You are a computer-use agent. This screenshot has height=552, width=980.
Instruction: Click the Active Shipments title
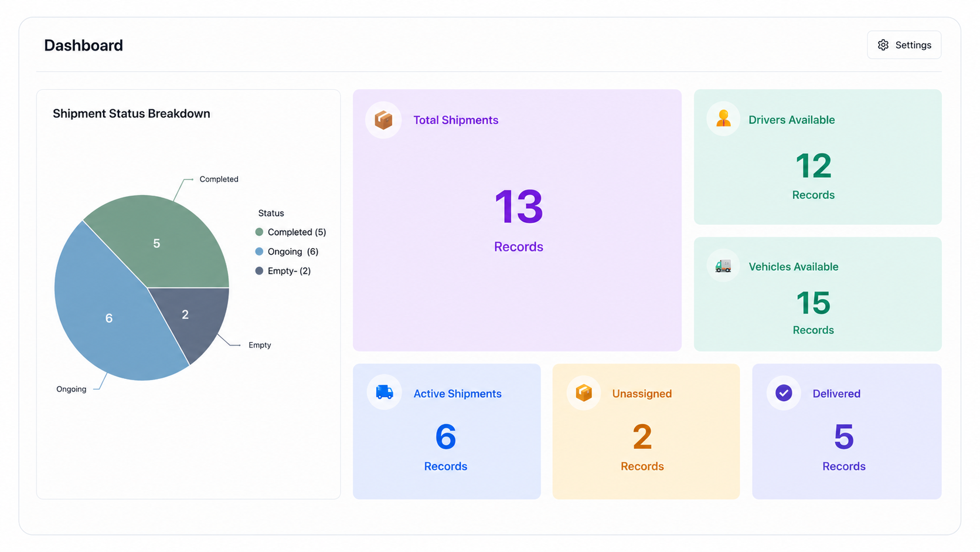(x=458, y=394)
